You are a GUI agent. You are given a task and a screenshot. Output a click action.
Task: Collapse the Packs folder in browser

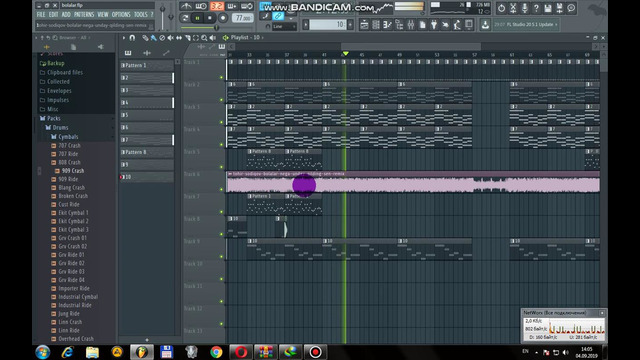coord(50,118)
